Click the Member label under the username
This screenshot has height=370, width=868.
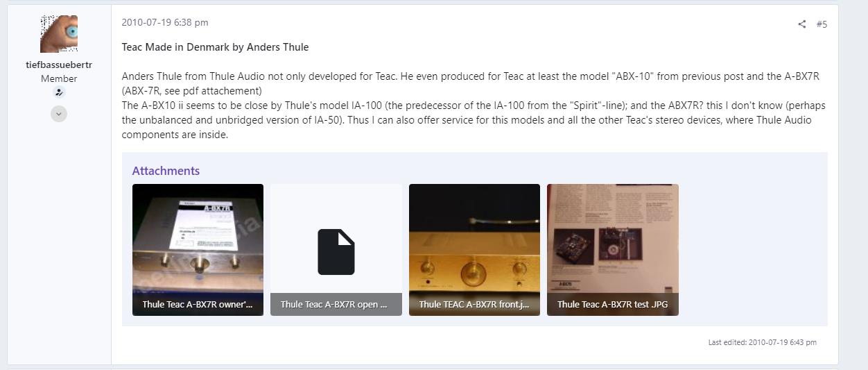click(59, 78)
